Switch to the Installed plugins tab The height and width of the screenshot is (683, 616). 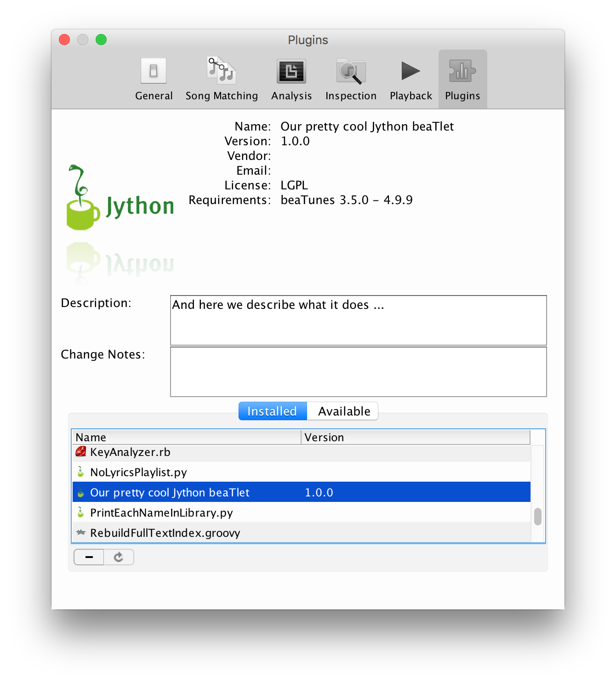click(273, 411)
